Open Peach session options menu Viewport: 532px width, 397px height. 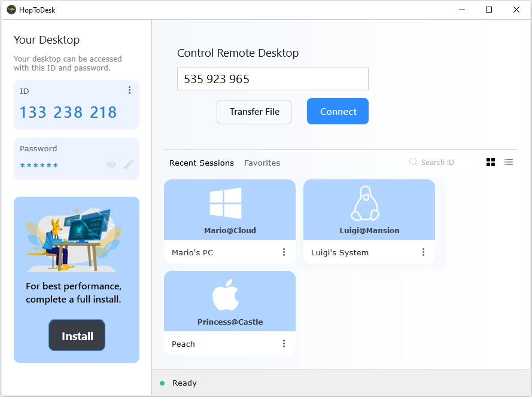(284, 344)
